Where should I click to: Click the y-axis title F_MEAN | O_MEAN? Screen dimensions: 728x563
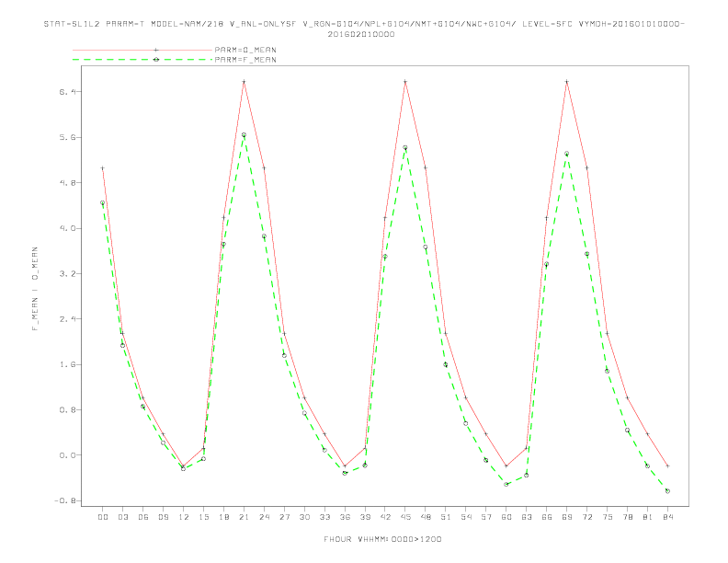(x=35, y=289)
